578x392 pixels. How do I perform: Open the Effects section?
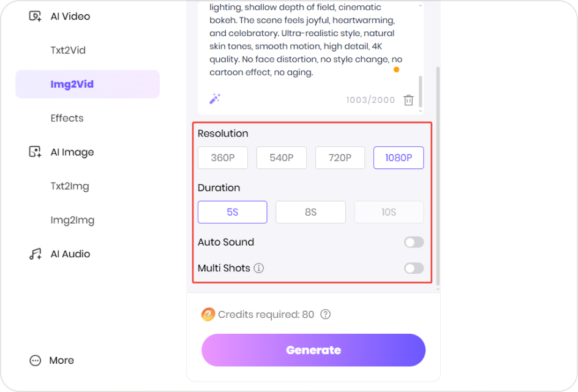tap(67, 118)
